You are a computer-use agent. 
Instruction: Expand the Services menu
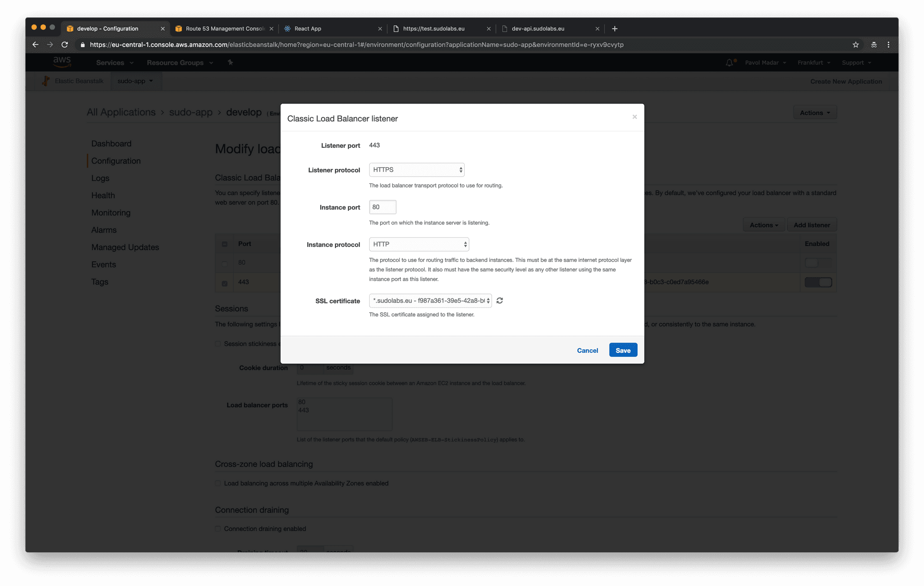[115, 63]
